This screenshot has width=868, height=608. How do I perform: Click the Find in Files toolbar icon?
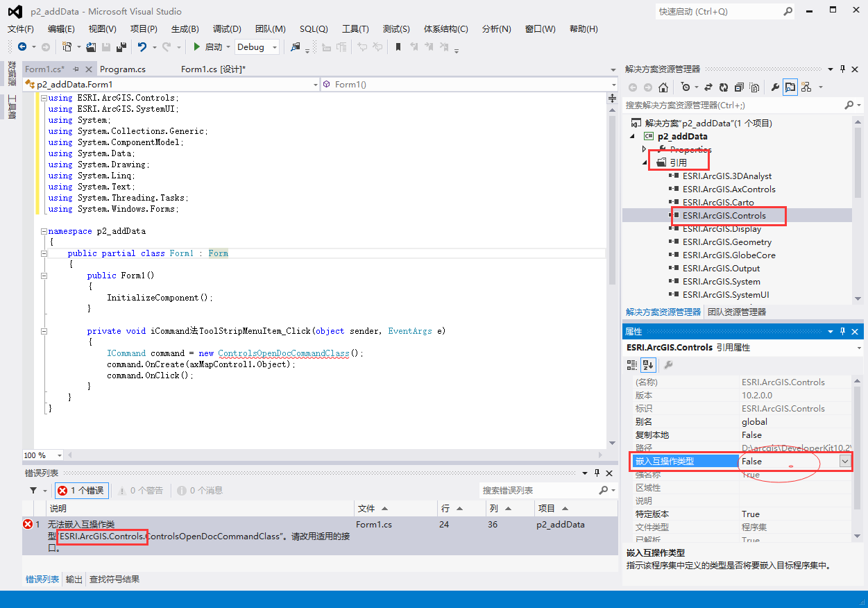296,47
